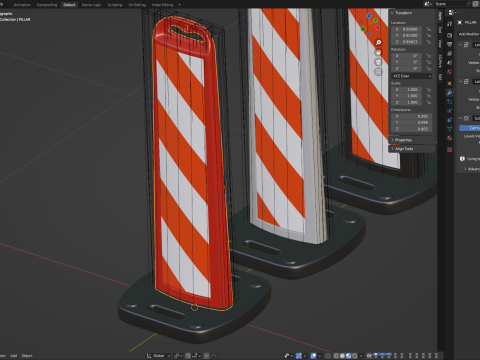
Task: Toggle lock for Scale X
Action: click(428, 89)
